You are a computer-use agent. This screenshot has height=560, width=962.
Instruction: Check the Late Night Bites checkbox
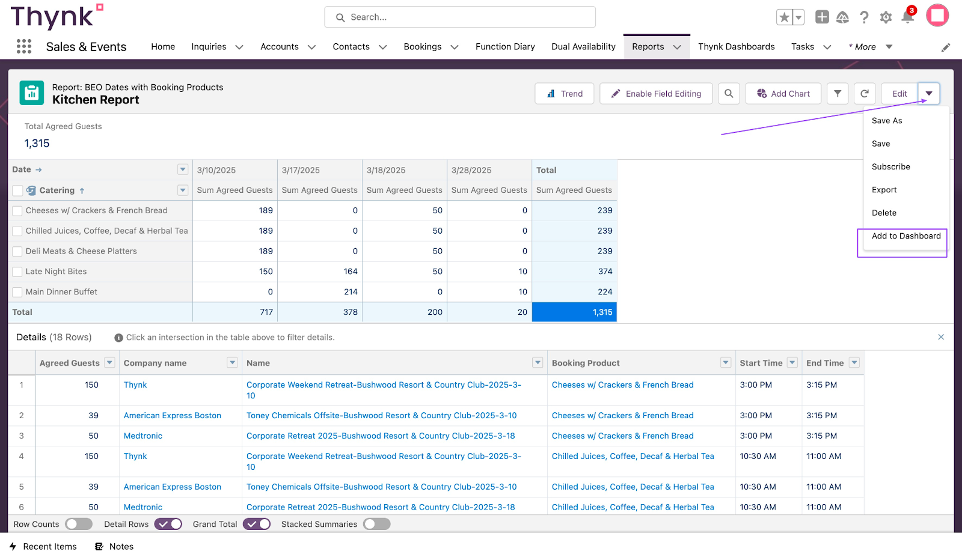click(17, 272)
